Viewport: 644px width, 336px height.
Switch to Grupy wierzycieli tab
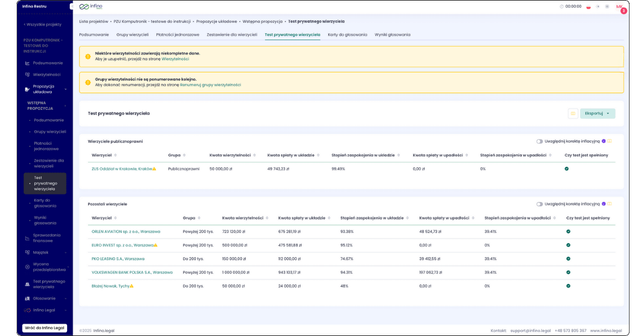coord(133,35)
